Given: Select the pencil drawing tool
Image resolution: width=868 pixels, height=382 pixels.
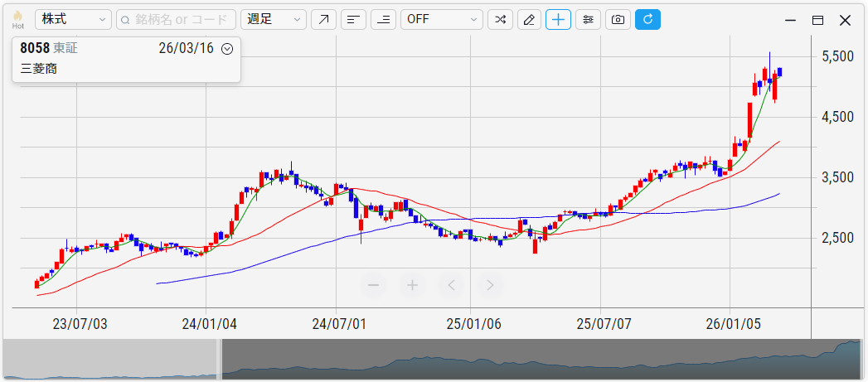Looking at the screenshot, I should (x=529, y=20).
